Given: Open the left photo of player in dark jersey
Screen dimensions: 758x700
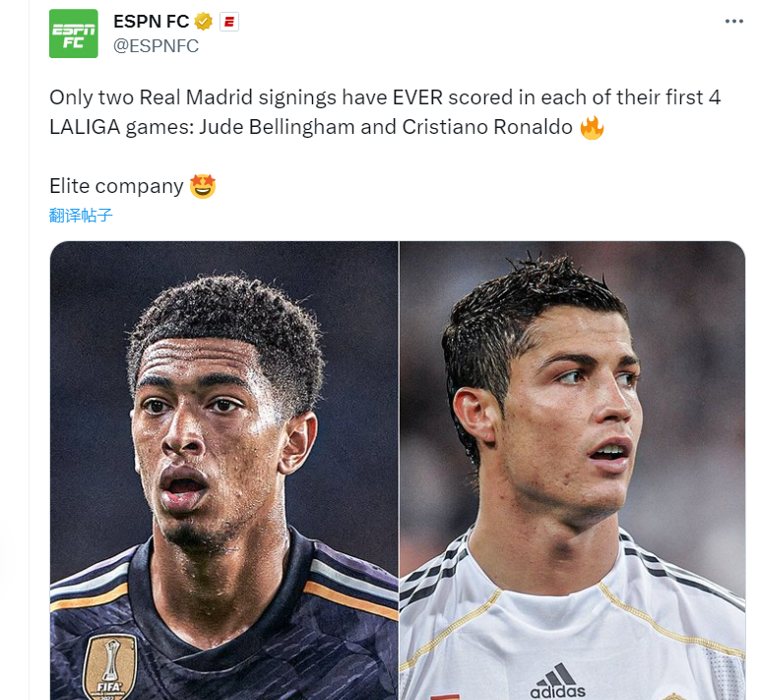Looking at the screenshot, I should tap(224, 471).
